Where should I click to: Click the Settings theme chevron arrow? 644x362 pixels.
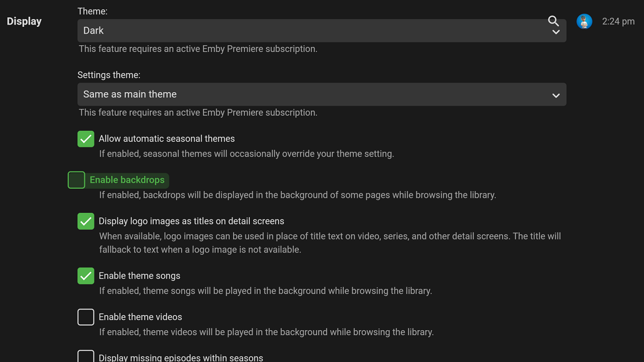pyautogui.click(x=556, y=96)
